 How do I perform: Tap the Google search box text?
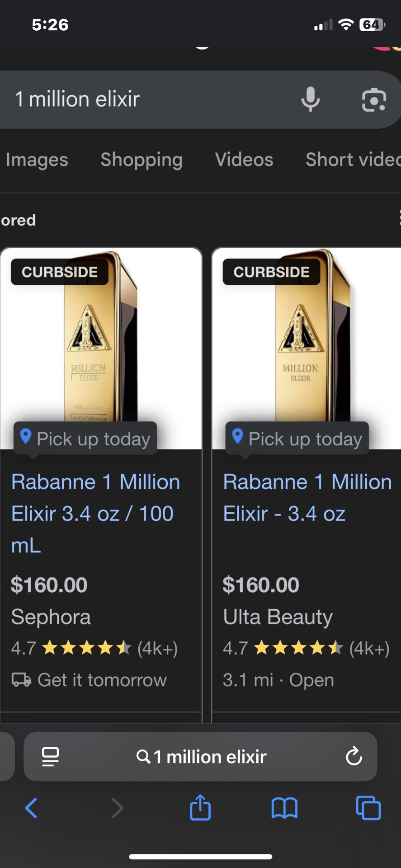[136, 99]
